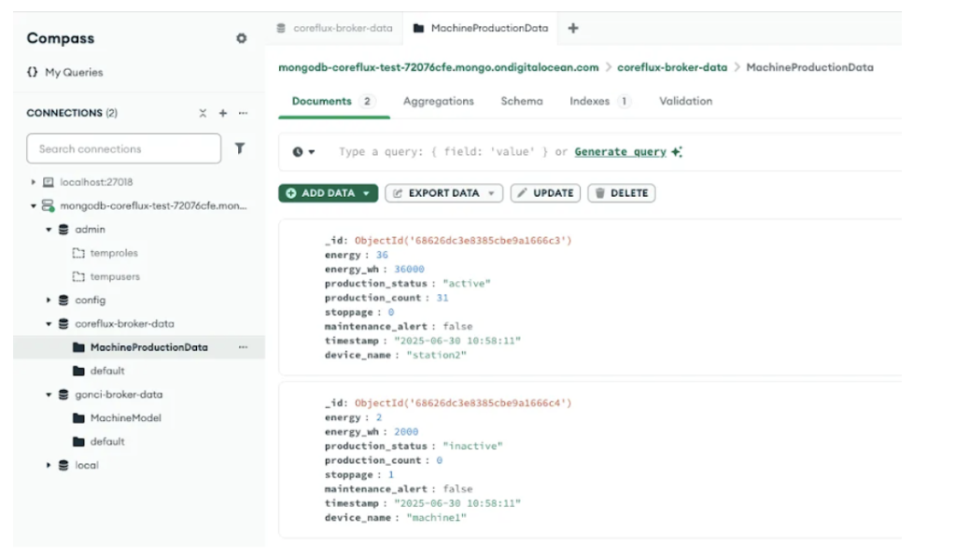Click the filter connections funnel icon
The image size is (969, 560).
240,148
